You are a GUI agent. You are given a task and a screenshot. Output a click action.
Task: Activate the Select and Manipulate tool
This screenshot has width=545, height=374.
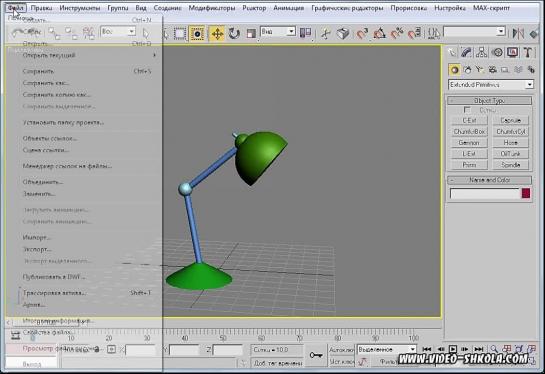(x=326, y=34)
